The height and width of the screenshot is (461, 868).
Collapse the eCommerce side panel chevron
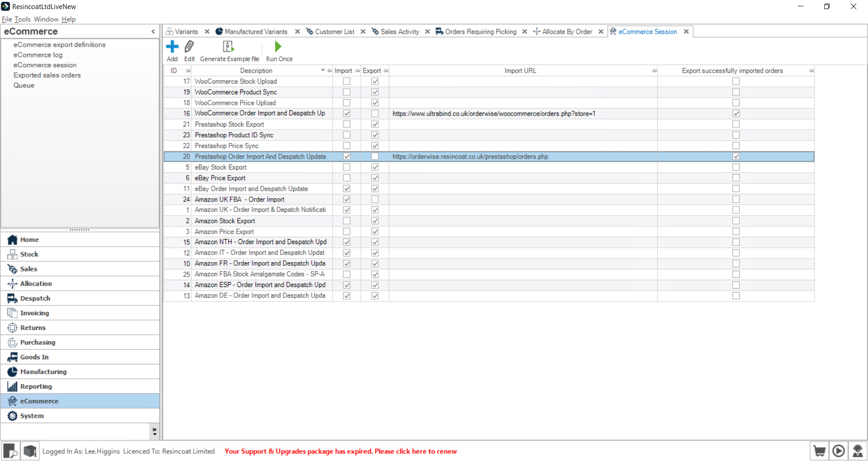153,31
